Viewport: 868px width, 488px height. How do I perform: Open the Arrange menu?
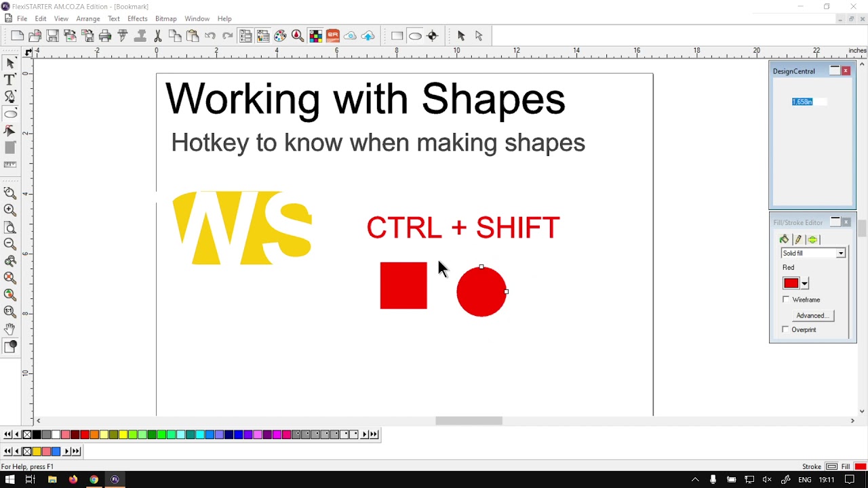(88, 18)
